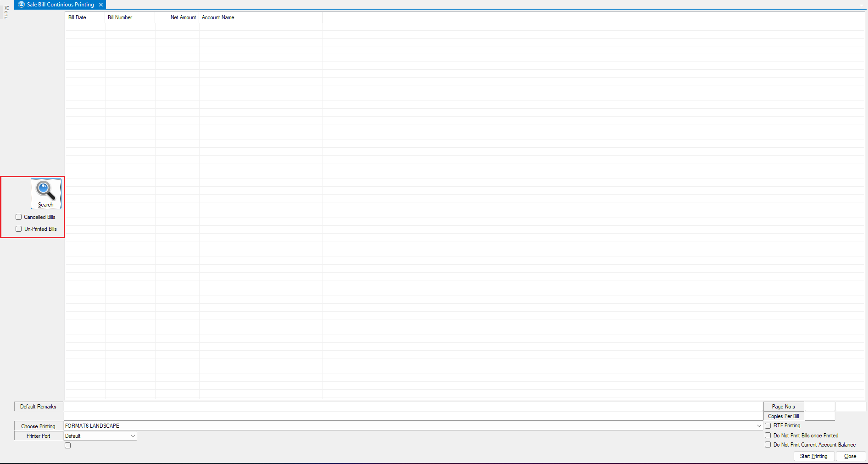868x464 pixels.
Task: Check Do Not Print Bills once Printed
Action: coord(768,436)
